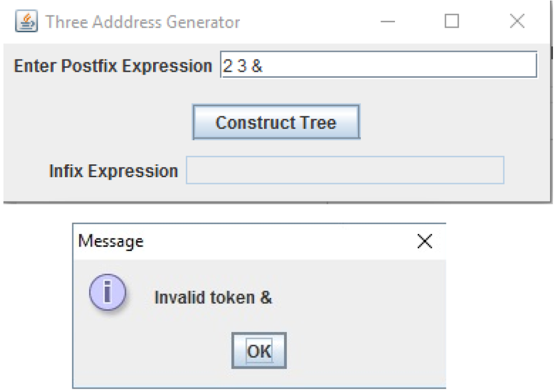
Task: Confirm the Invalid token alert with OK
Action: tap(259, 350)
